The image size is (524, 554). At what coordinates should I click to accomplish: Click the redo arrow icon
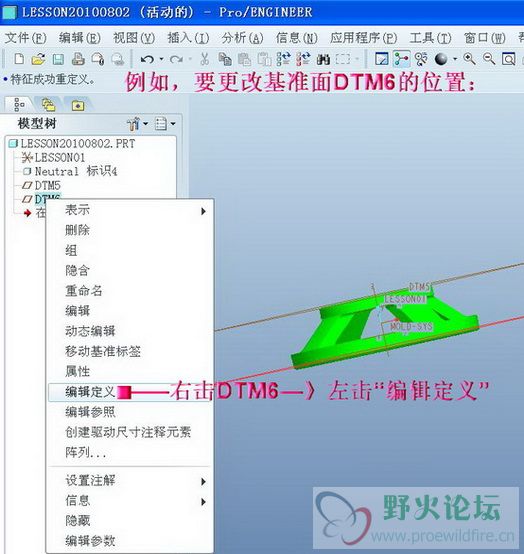176,59
